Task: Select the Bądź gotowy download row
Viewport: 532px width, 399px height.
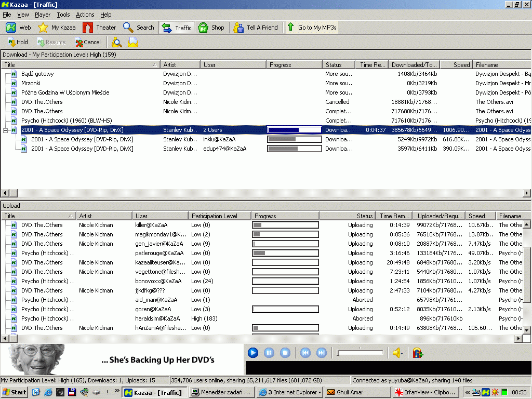Action: pyautogui.click(x=266, y=74)
